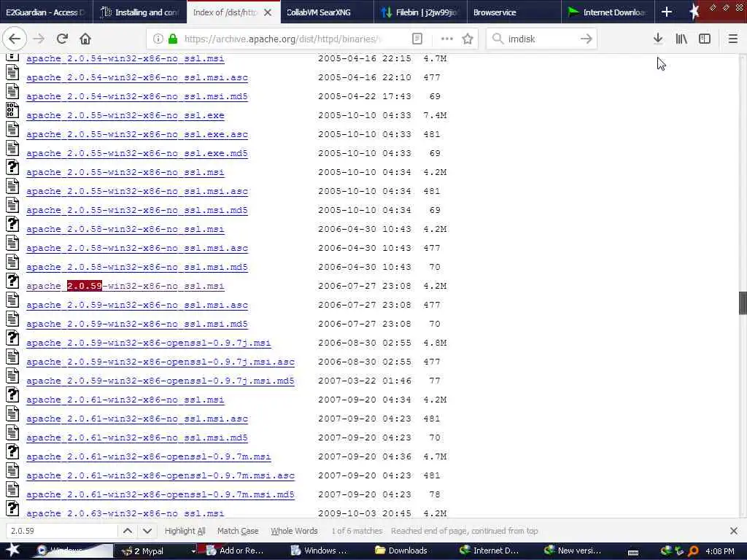Click document icon beside apache_2.0.54 msi.asc
This screenshot has width=747, height=560.
click(x=12, y=72)
